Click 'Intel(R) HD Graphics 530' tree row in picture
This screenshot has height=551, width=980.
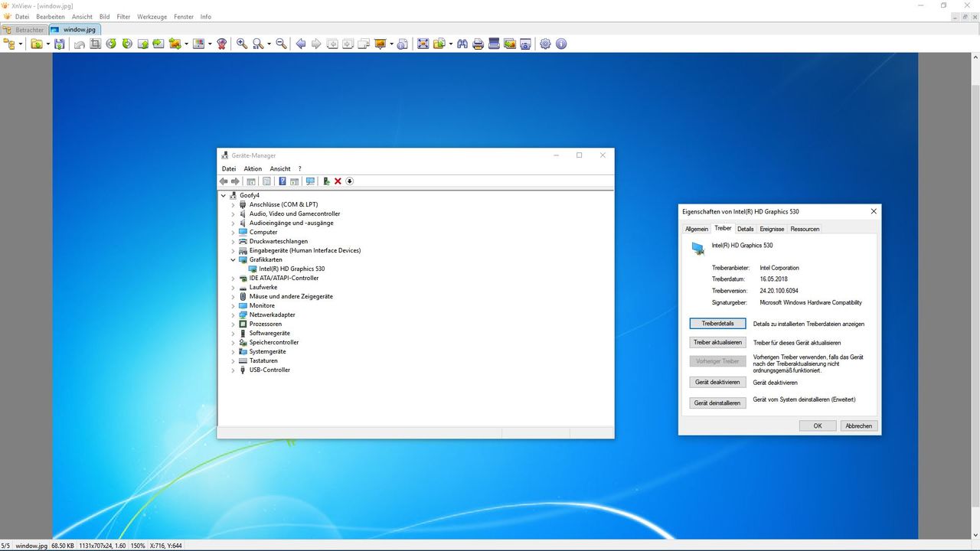(292, 269)
